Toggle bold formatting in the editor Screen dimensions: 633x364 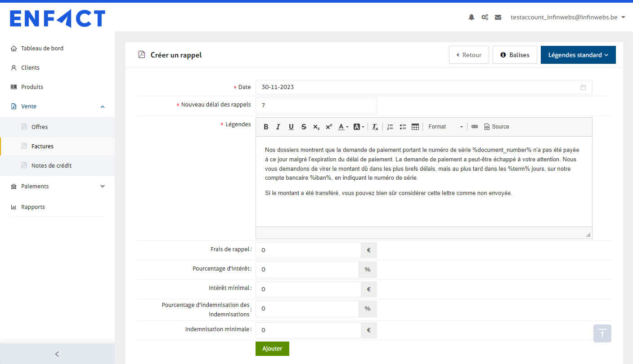266,127
